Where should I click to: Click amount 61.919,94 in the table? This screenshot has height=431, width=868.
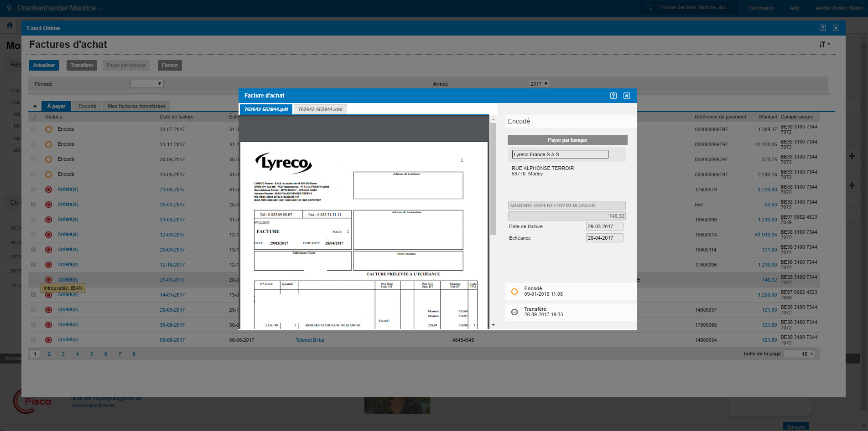766,235
